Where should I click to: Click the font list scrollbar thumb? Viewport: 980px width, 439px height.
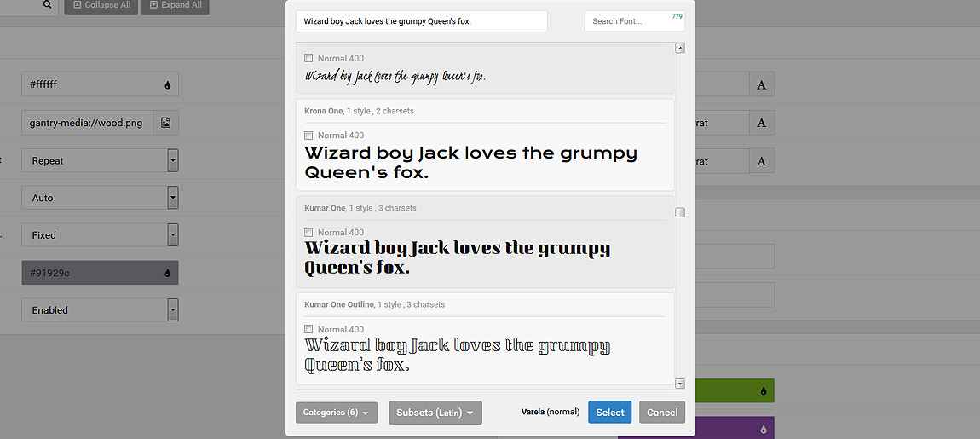pyautogui.click(x=680, y=212)
